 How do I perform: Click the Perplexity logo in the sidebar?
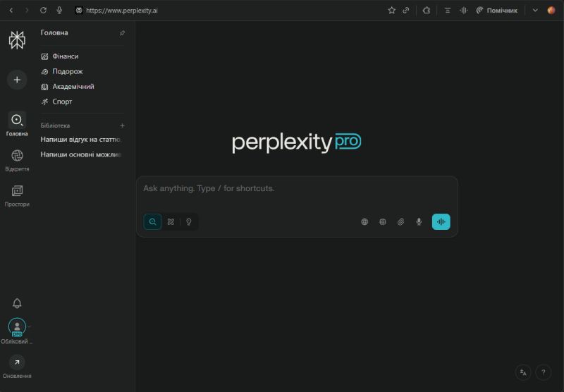click(17, 39)
